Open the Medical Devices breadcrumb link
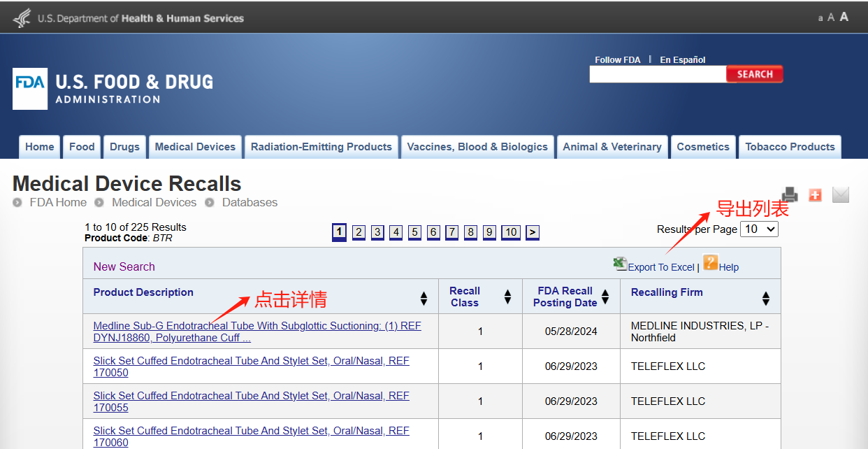Screen dimensions: 868x449 (x=154, y=203)
